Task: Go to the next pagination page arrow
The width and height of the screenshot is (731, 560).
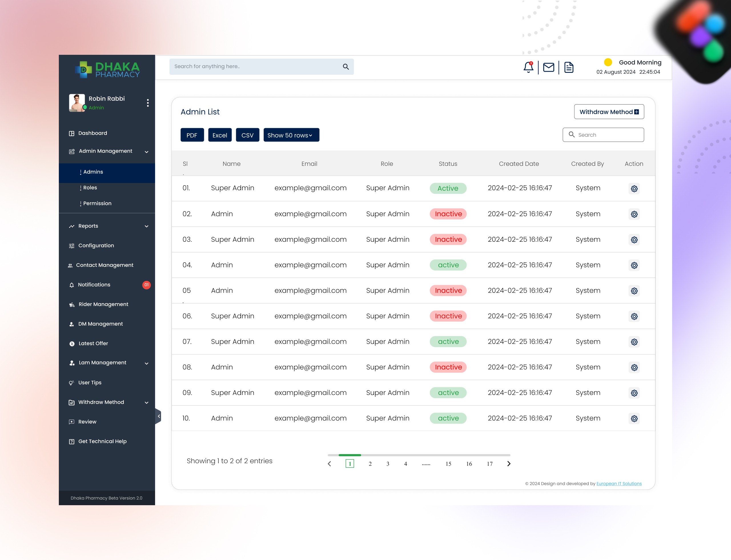Action: 509,464
